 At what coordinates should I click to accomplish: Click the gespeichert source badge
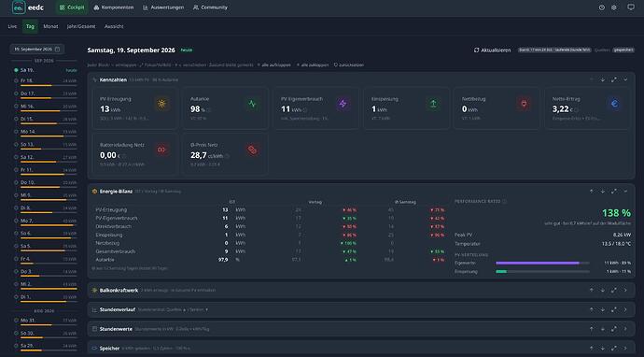tap(623, 50)
